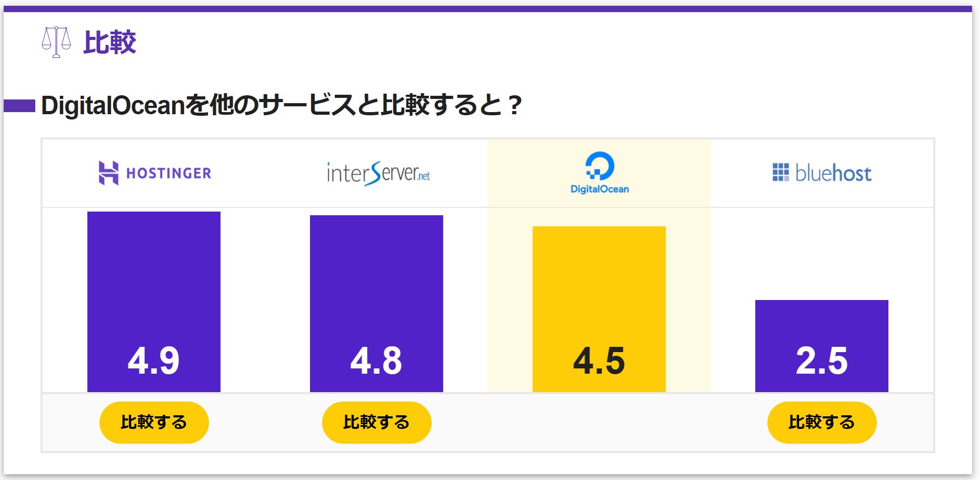This screenshot has height=480, width=980.
Task: Click the 4.8 score for InterServer
Action: (x=376, y=361)
